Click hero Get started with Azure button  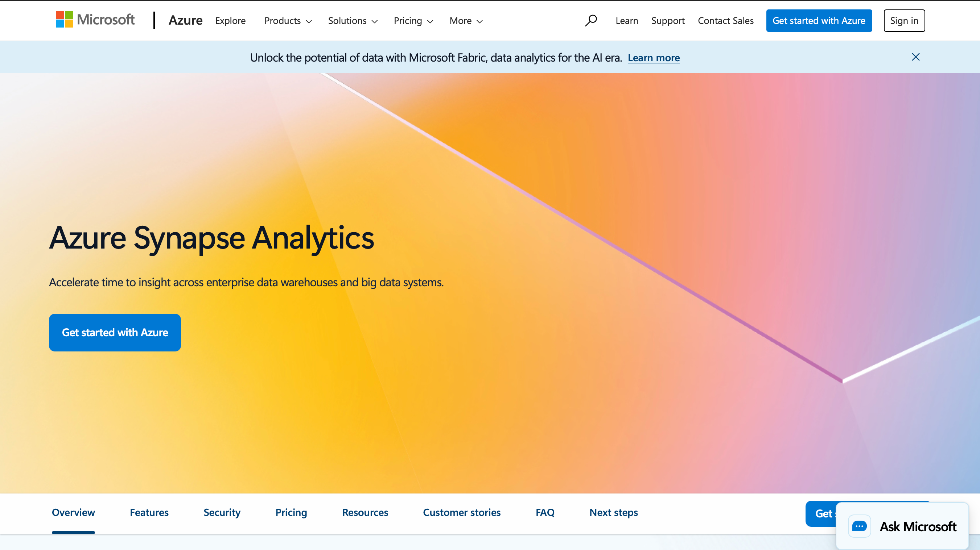pyautogui.click(x=115, y=333)
